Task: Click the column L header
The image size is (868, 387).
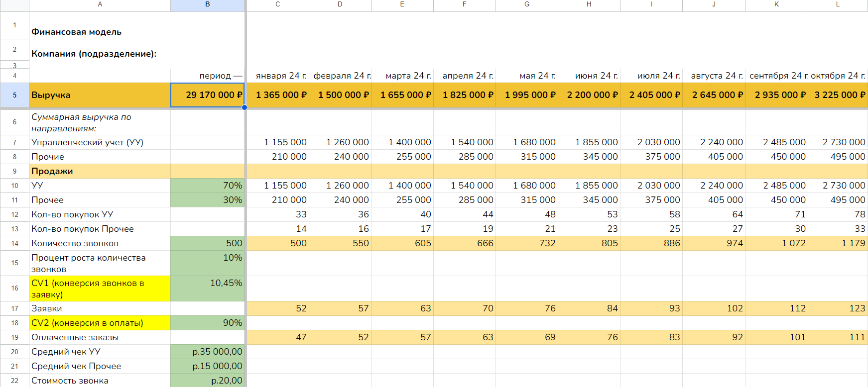Action: [x=838, y=4]
